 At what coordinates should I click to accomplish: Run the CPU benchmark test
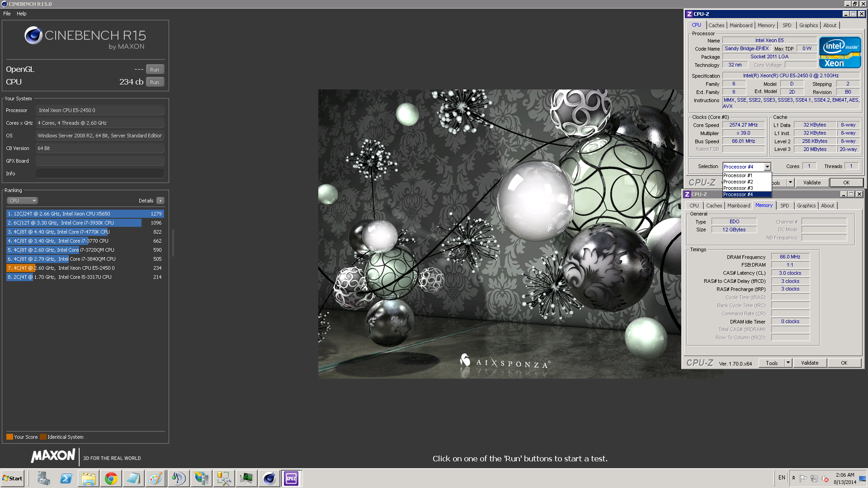point(155,82)
